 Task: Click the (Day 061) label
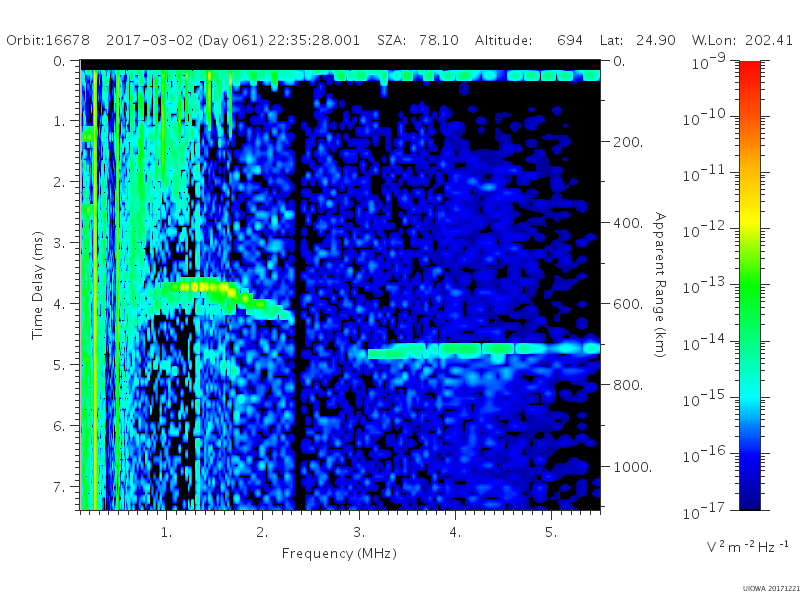(231, 40)
